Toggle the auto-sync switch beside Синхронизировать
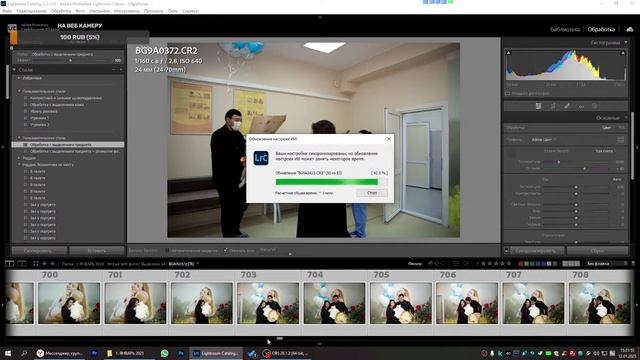The height and width of the screenshot is (360, 640). (507, 250)
